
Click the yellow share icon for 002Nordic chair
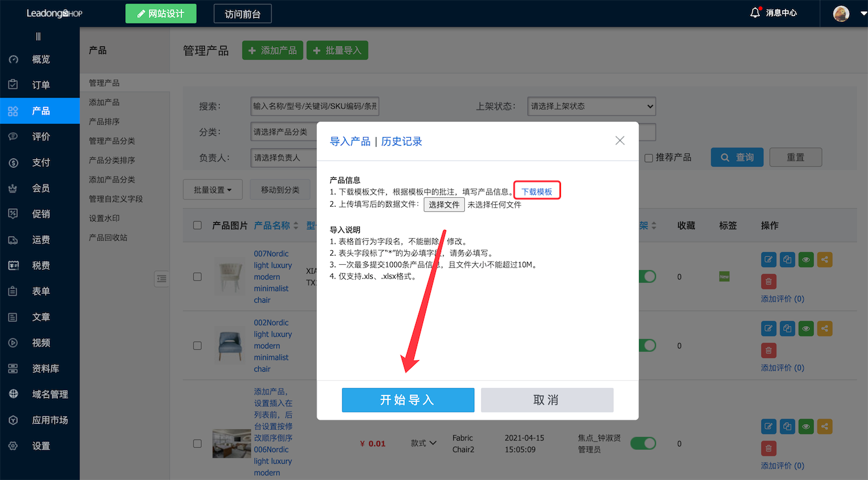tap(824, 328)
